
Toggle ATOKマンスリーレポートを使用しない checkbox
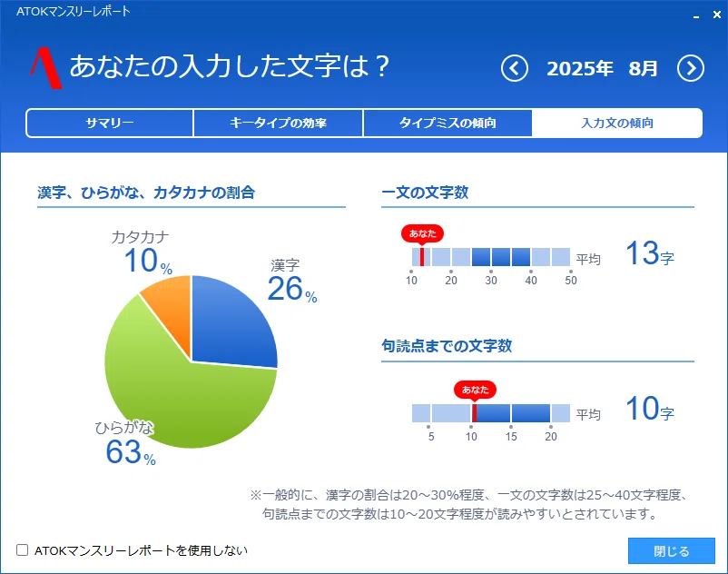[23, 550]
